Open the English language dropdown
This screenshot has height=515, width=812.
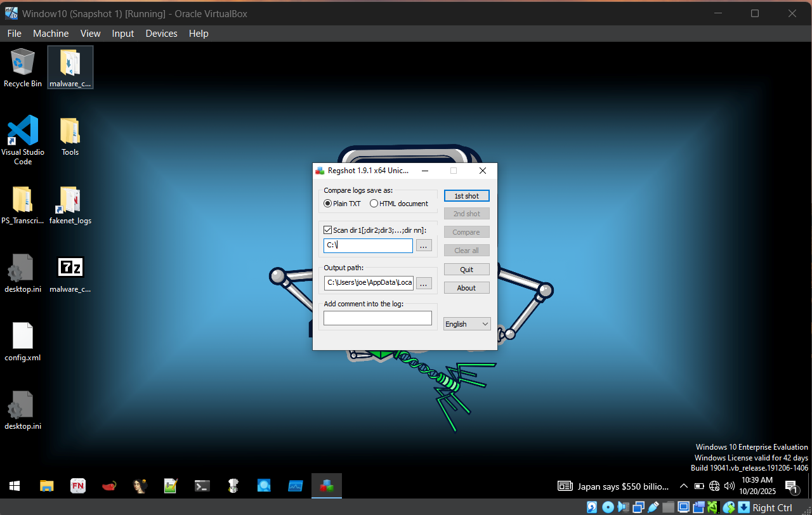click(x=467, y=324)
